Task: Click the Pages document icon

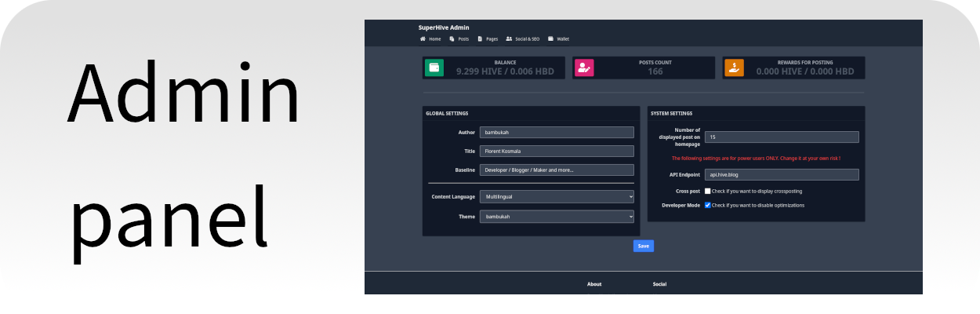Action: click(x=480, y=38)
